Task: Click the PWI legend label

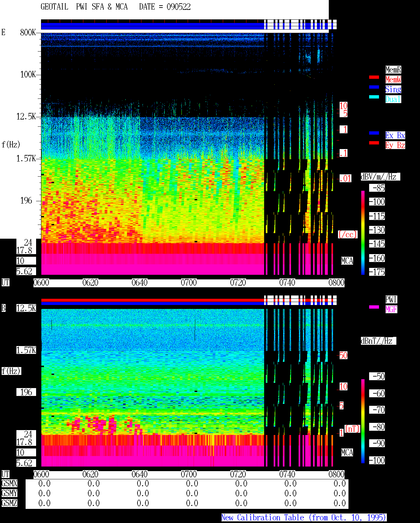Action: (391, 299)
